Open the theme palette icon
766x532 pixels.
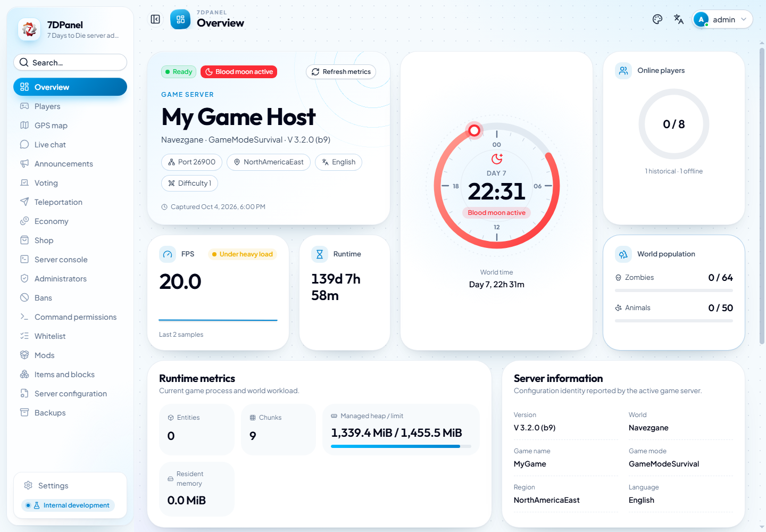(657, 20)
